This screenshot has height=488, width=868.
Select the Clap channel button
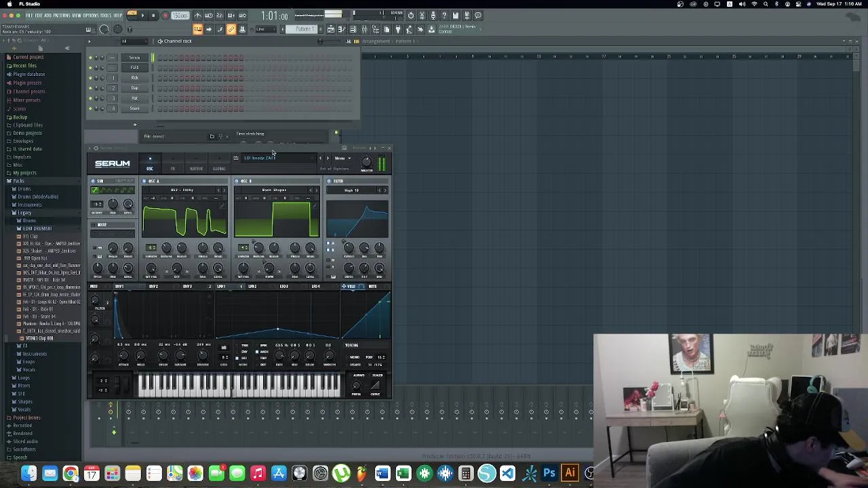(x=134, y=88)
